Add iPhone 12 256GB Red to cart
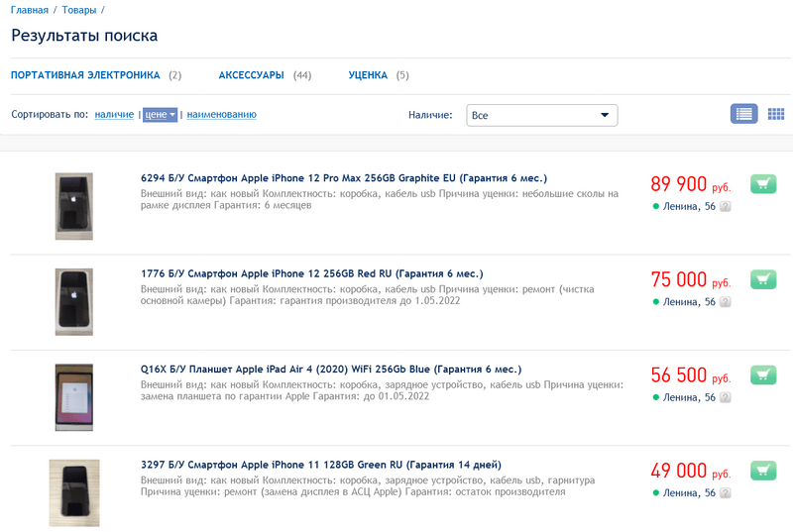Screen dimensions: 793x532 point(763,279)
